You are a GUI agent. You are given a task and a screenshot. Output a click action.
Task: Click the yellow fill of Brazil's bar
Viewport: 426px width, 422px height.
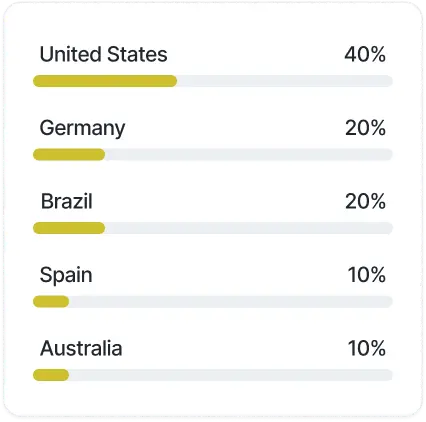69,228
